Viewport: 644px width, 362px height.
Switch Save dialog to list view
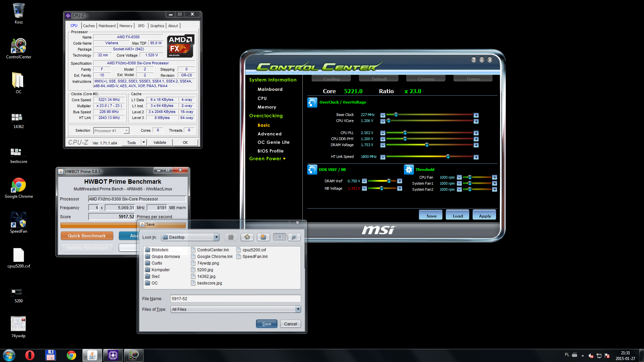point(279,237)
